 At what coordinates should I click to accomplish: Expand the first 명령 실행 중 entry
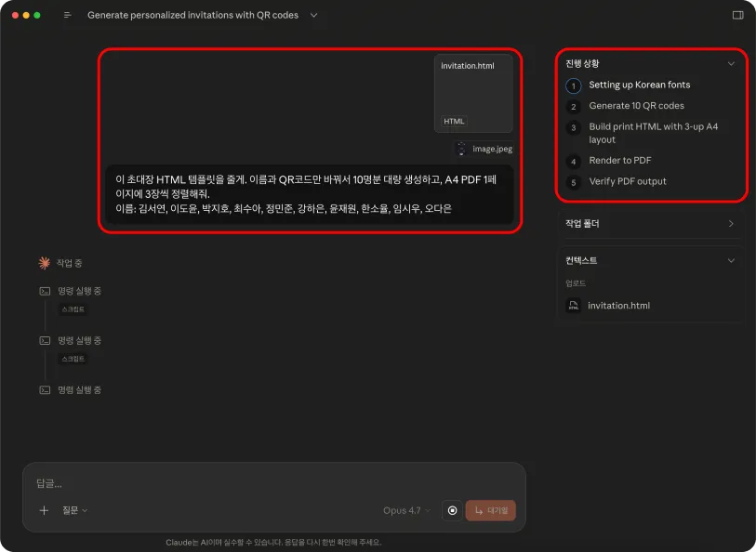click(x=80, y=291)
